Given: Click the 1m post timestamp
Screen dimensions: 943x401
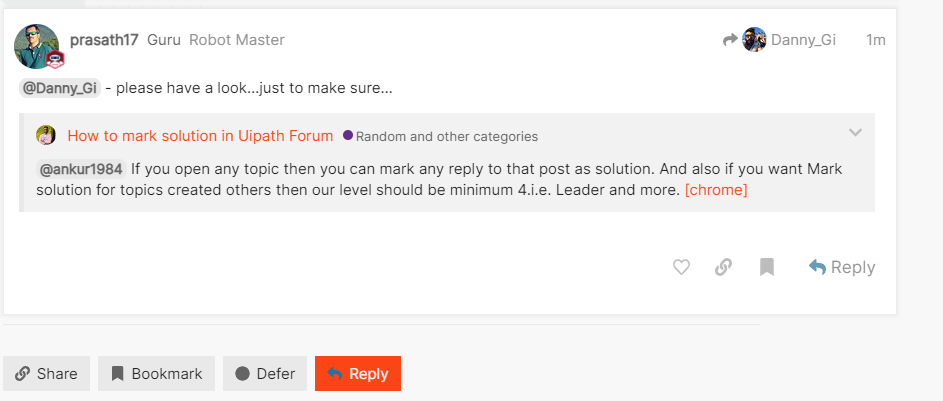Looking at the screenshot, I should [x=875, y=40].
